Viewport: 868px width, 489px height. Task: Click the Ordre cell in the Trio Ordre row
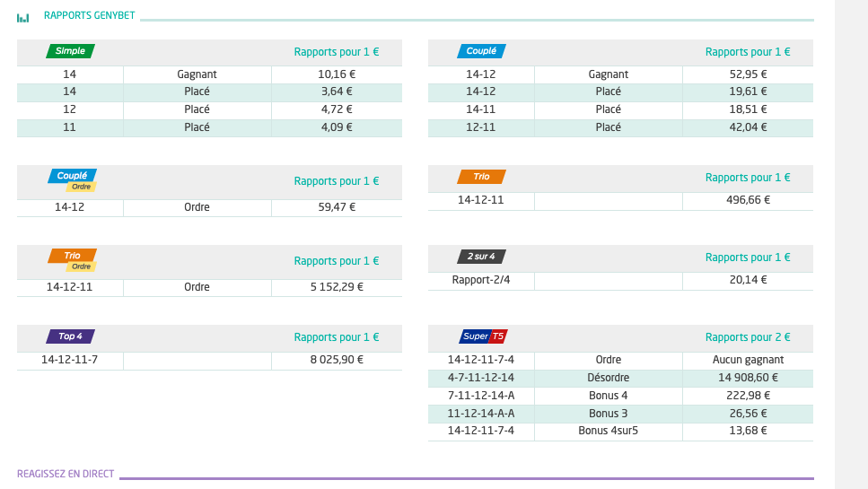[x=197, y=286]
